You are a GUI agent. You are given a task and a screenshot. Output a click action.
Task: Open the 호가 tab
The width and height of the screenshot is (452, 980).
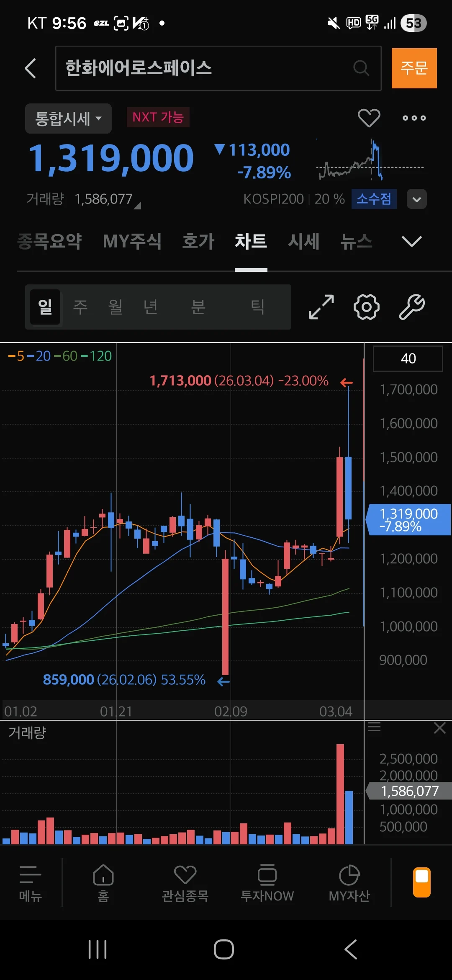[198, 241]
